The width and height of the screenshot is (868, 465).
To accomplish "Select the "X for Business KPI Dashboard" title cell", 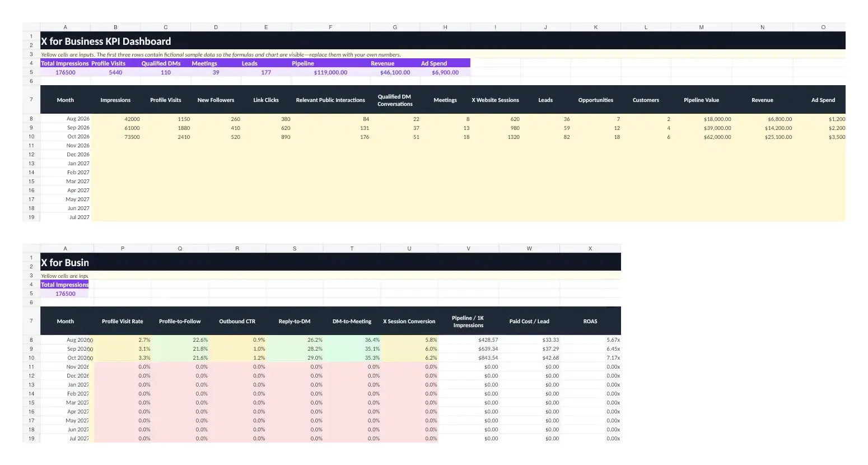I will [442, 41].
